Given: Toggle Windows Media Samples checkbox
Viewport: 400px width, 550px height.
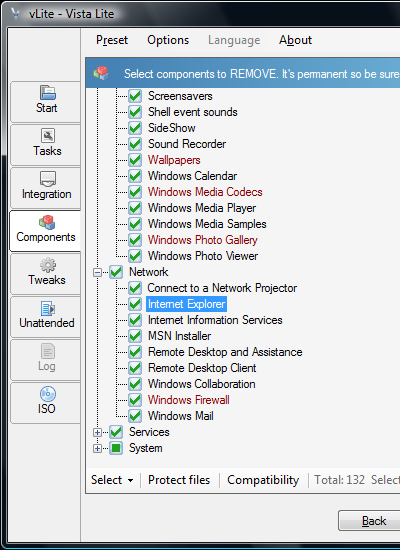Looking at the screenshot, I should 135,224.
